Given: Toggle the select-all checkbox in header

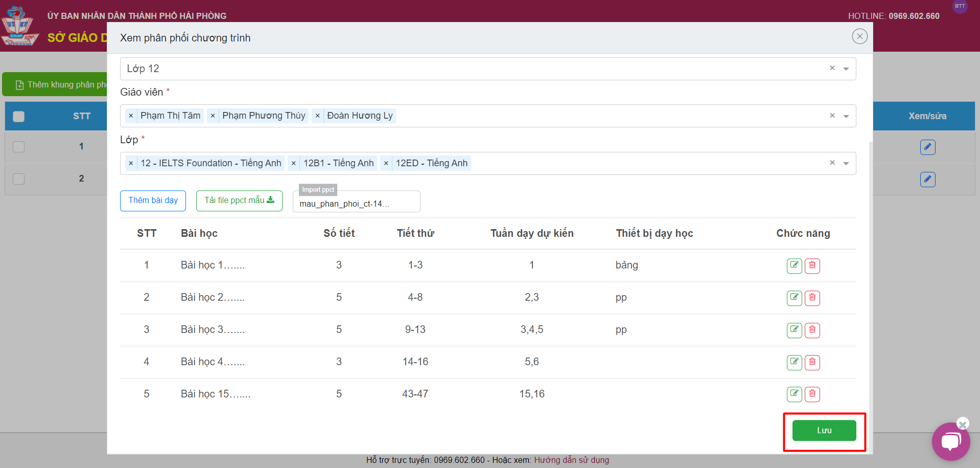Looking at the screenshot, I should point(19,117).
